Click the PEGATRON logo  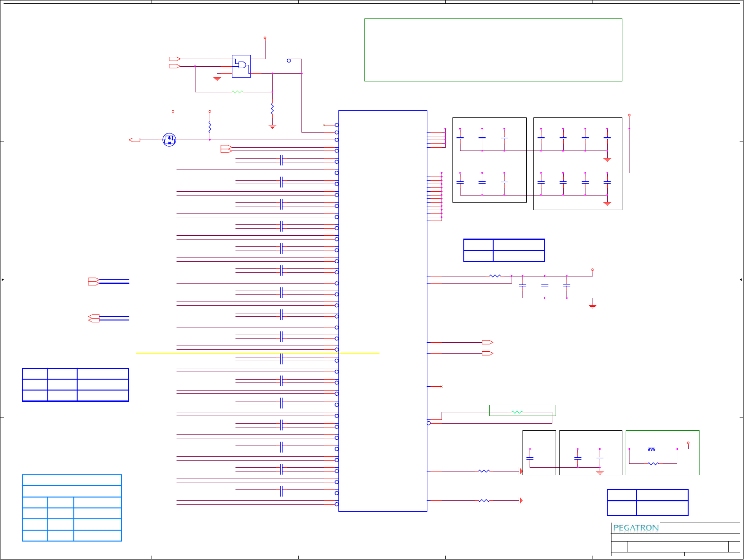(636, 528)
